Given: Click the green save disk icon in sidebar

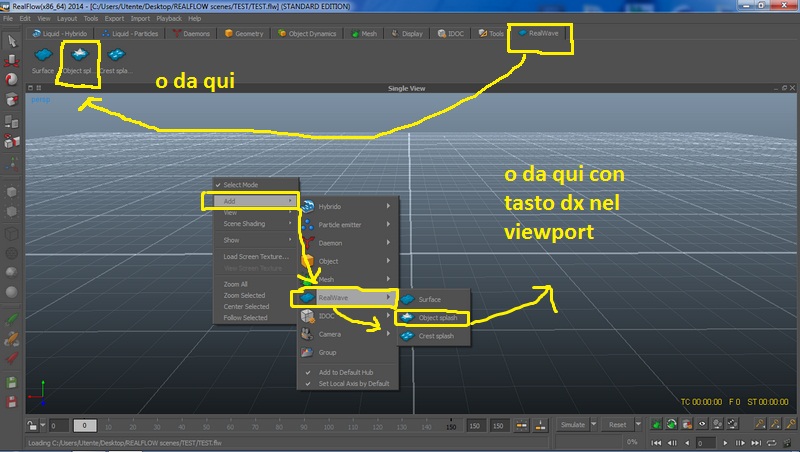Looking at the screenshot, I should pyautogui.click(x=11, y=383).
